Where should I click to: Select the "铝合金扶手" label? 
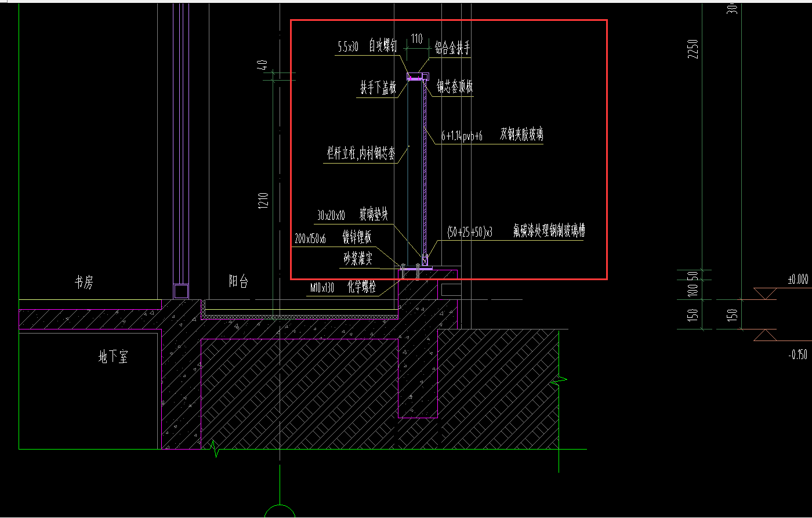tap(452, 49)
